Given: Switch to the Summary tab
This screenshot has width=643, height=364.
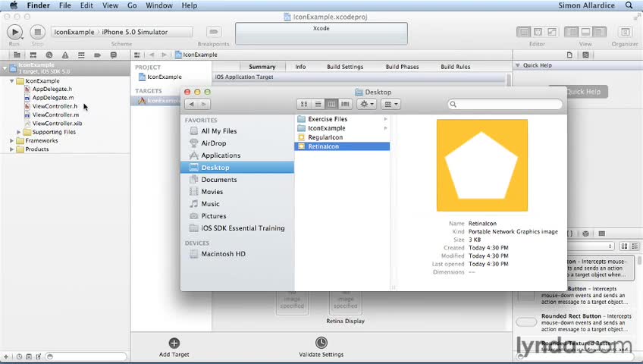Looking at the screenshot, I should coord(262,67).
